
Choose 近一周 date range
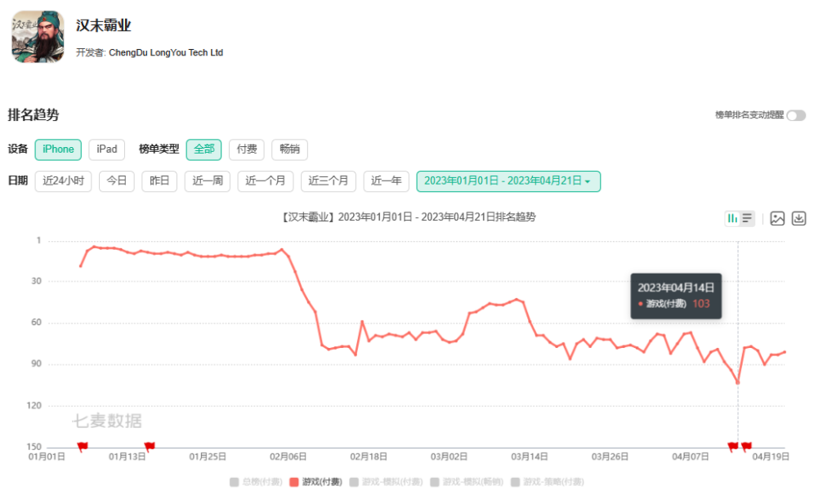coord(207,181)
